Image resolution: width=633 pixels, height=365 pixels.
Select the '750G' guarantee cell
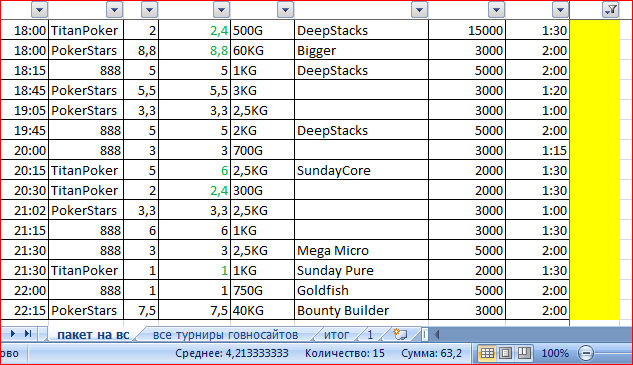click(x=262, y=290)
